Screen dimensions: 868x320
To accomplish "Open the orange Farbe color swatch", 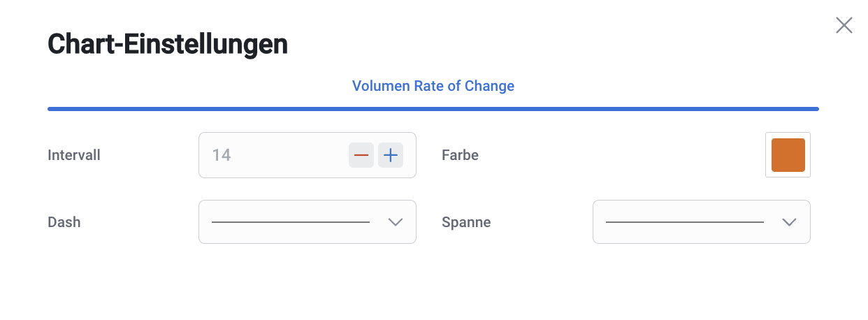I will pyautogui.click(x=788, y=155).
